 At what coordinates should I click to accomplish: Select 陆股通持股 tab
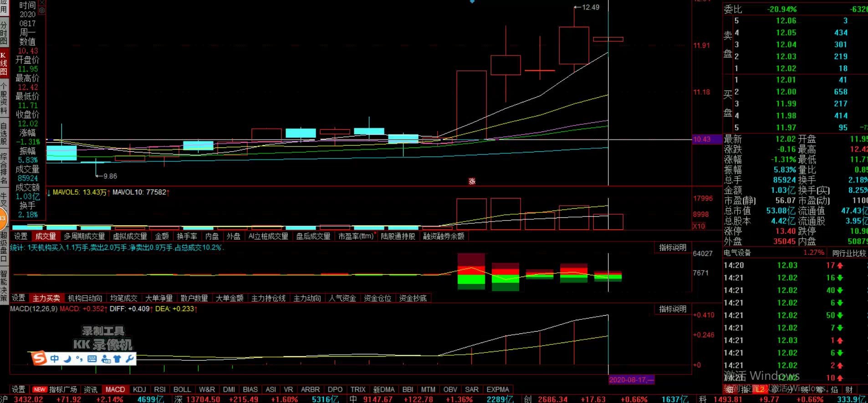(398, 236)
